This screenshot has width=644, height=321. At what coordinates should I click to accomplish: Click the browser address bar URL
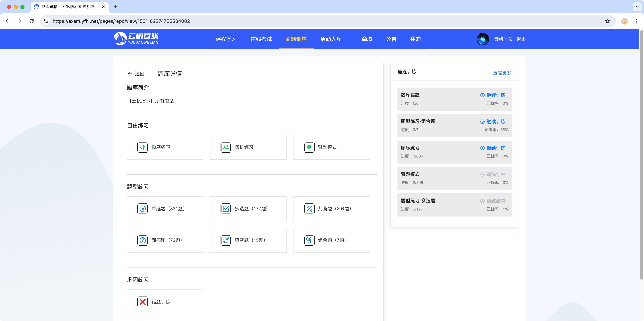121,21
